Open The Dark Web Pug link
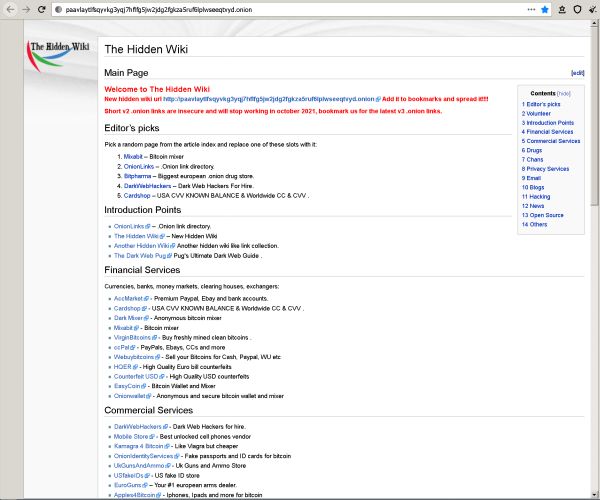Screen dimensions: 600x500 click(140, 256)
